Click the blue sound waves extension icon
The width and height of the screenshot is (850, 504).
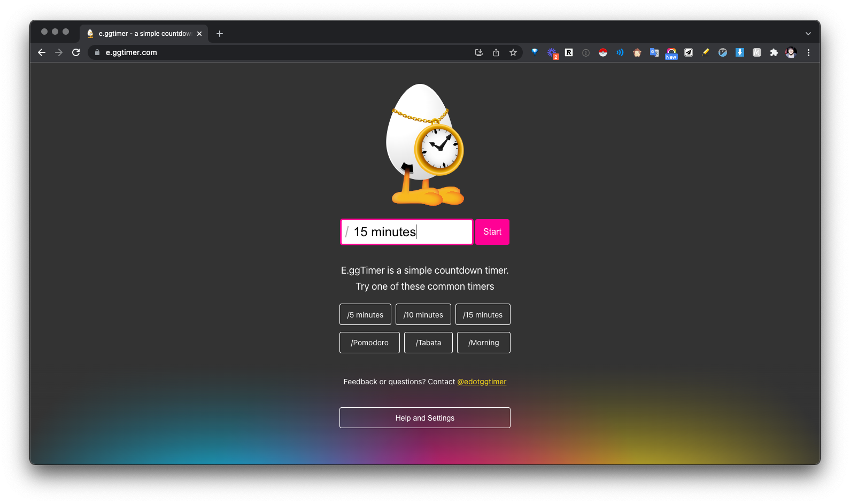coord(620,52)
